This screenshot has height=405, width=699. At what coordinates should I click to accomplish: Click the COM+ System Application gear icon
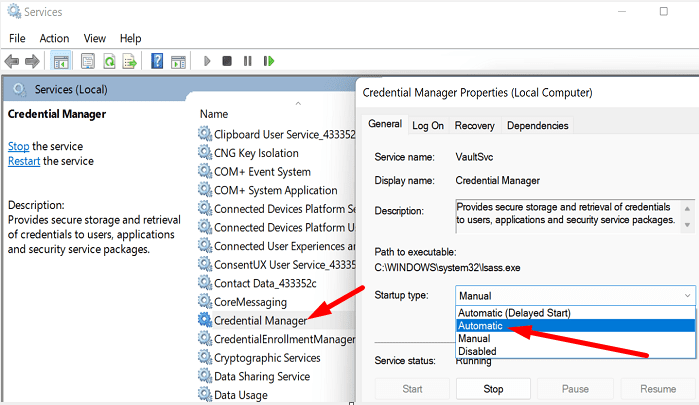[205, 190]
